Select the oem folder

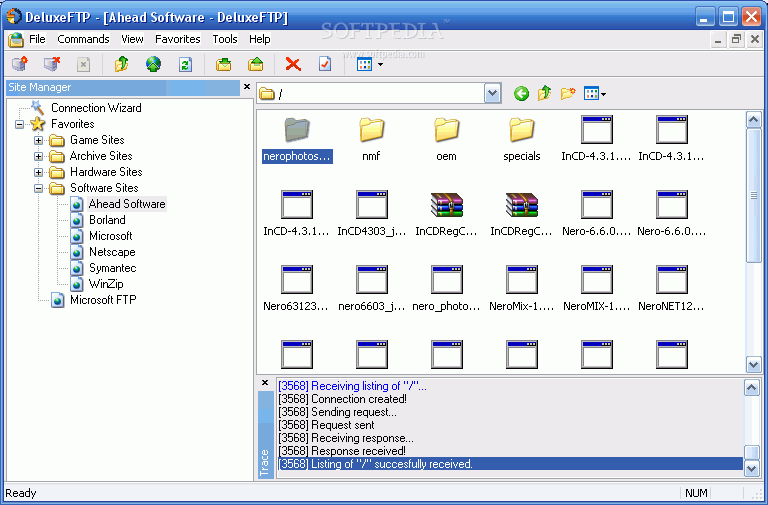446,139
